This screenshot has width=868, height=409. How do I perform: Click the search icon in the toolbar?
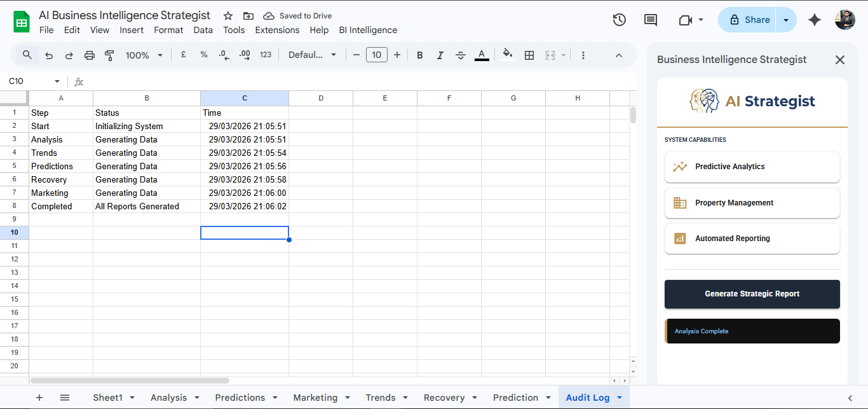[x=27, y=55]
